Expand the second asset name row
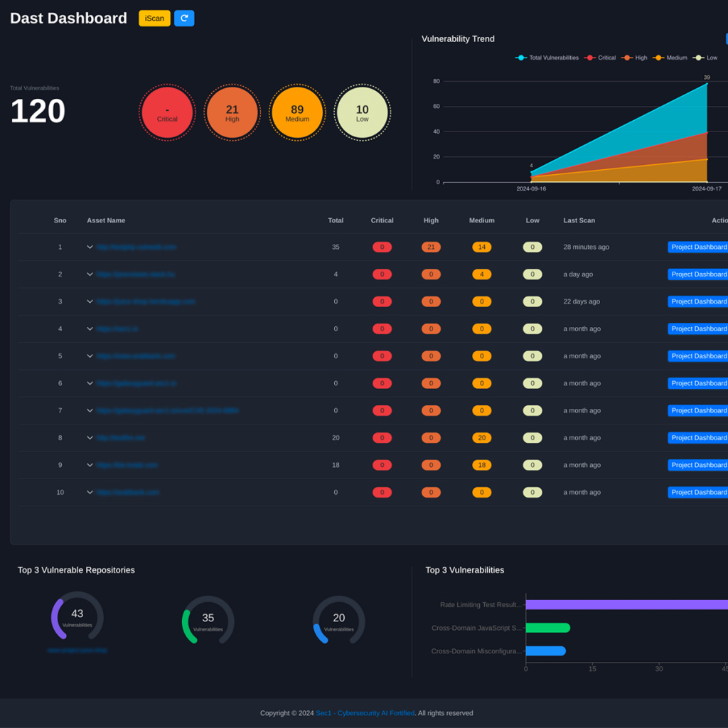The width and height of the screenshot is (728, 728). point(90,274)
